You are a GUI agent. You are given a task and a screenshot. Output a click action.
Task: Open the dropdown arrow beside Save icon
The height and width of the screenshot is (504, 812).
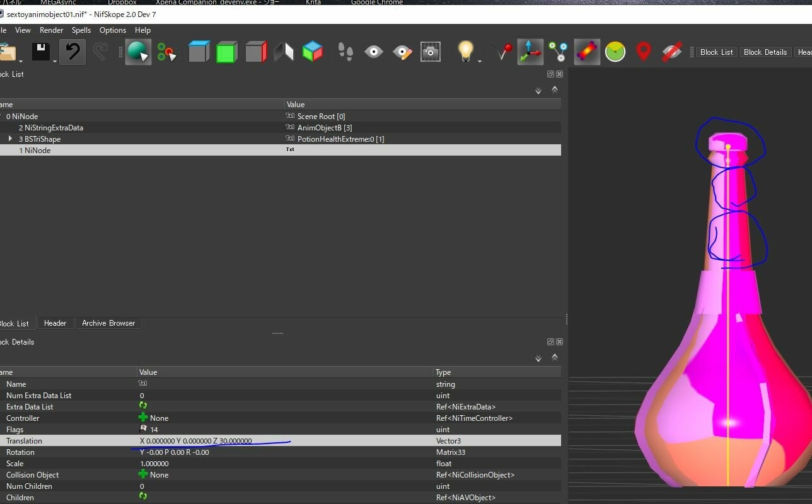pyautogui.click(x=55, y=61)
